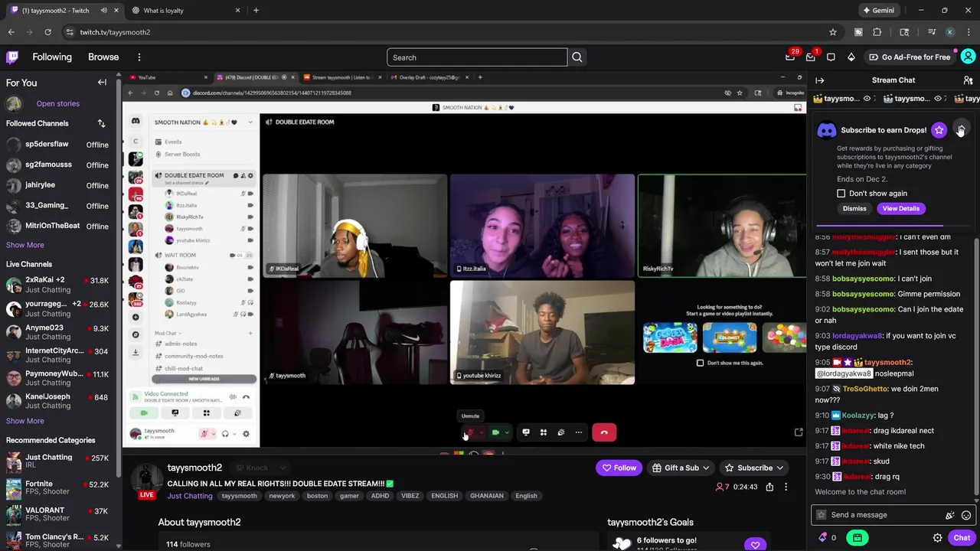
Task: Show more followed channels
Action: [25, 245]
